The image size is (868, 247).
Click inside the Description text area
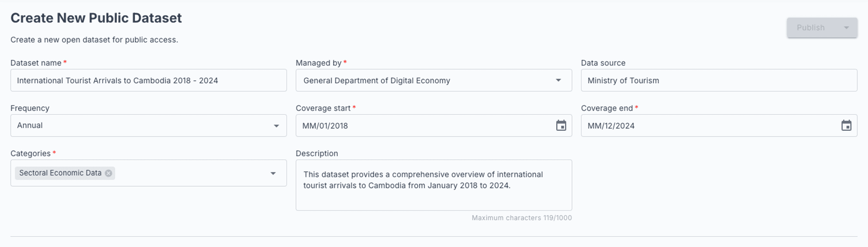click(x=434, y=185)
